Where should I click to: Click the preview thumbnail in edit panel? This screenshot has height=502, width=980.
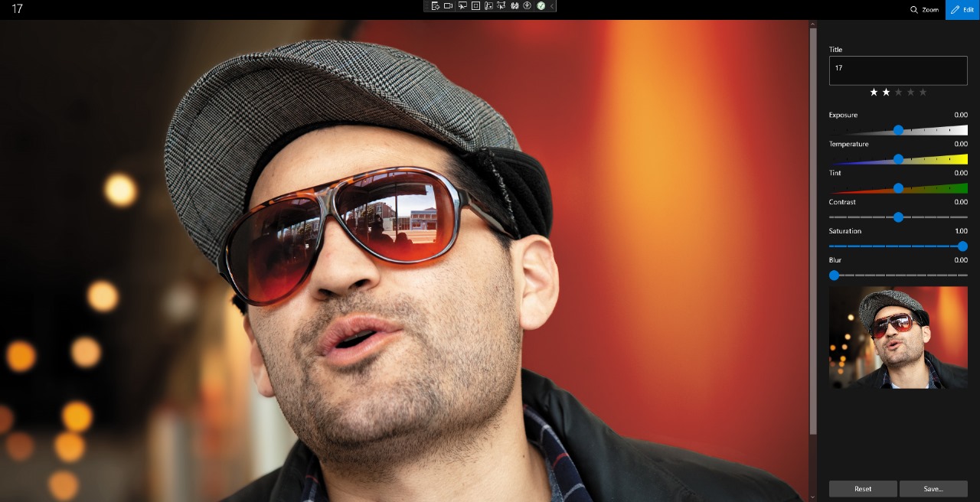click(898, 337)
